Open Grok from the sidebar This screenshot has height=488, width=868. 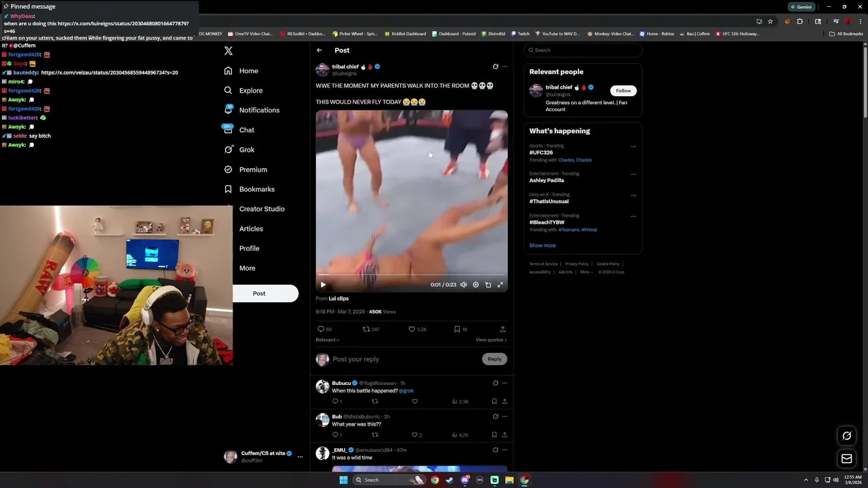tap(239, 150)
